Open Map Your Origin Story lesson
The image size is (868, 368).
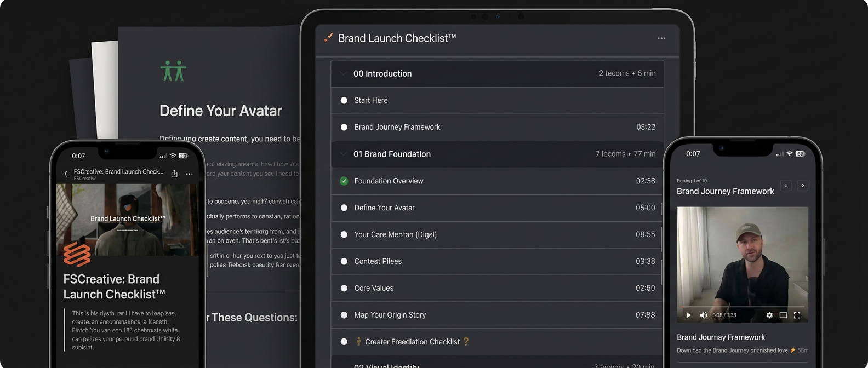point(497,315)
